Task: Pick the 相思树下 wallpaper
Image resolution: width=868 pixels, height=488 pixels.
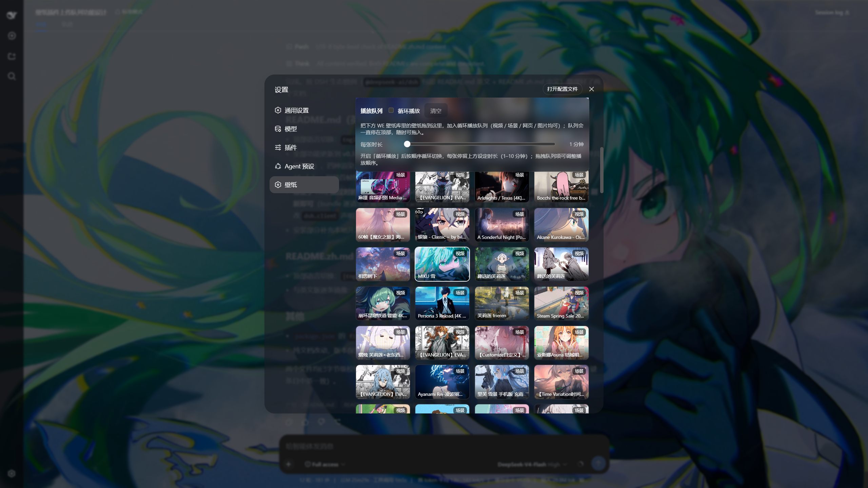Action: click(x=383, y=264)
